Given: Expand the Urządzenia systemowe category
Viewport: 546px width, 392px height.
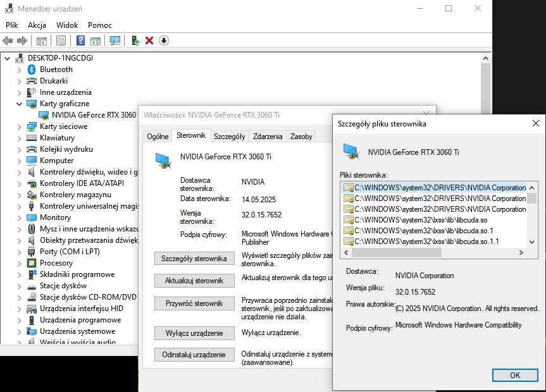Looking at the screenshot, I should 19,332.
